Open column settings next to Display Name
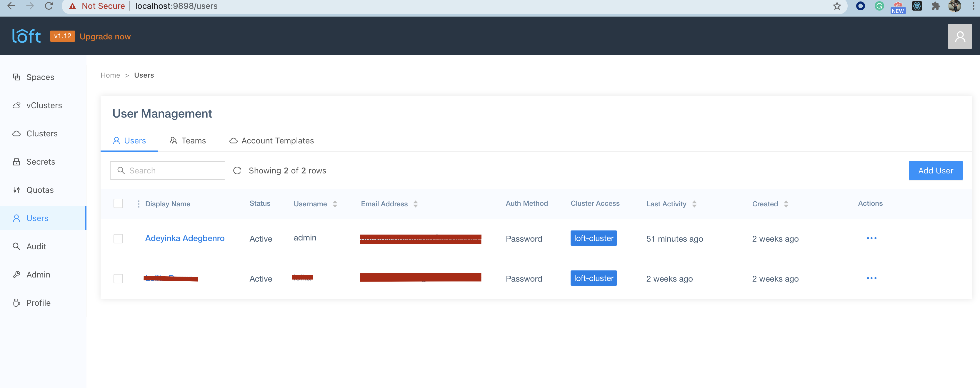Screen dimensions: 980x388 [x=139, y=204]
